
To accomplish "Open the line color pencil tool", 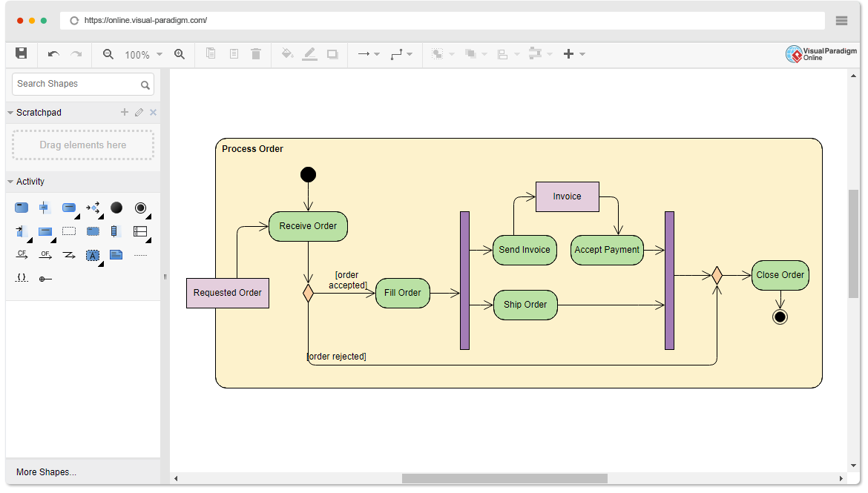I will [310, 53].
